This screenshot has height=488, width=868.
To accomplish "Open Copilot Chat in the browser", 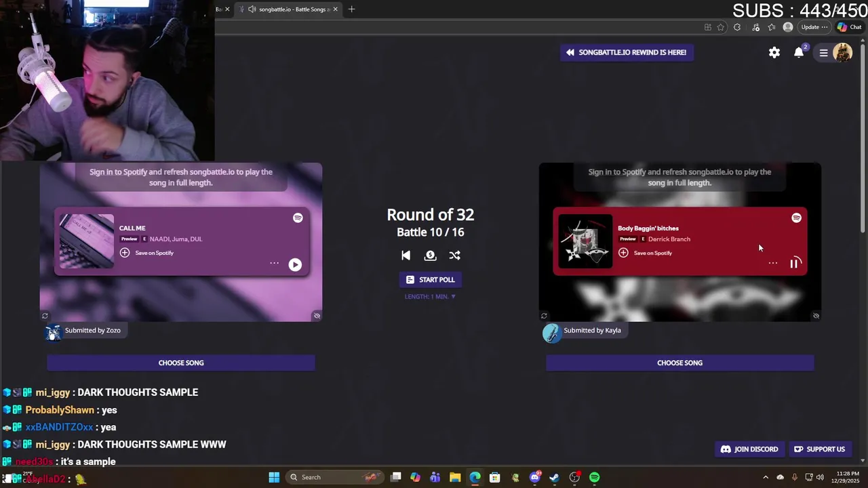I will (x=849, y=27).
